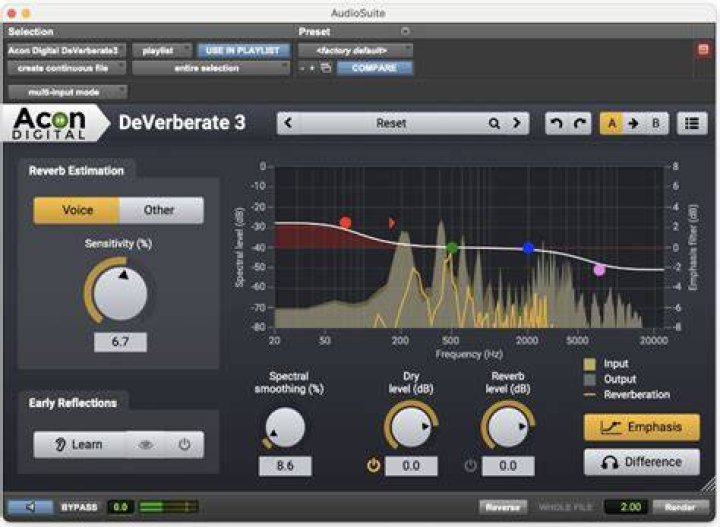Image resolution: width=720 pixels, height=527 pixels.
Task: Click the Dry level knob
Action: 411,427
